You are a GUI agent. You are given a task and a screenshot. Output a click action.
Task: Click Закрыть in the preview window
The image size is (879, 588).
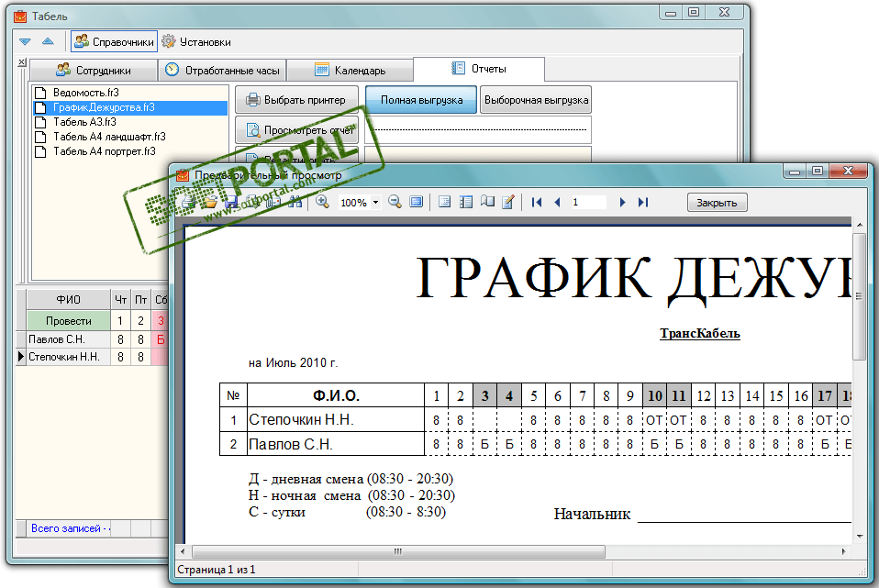pyautogui.click(x=717, y=203)
